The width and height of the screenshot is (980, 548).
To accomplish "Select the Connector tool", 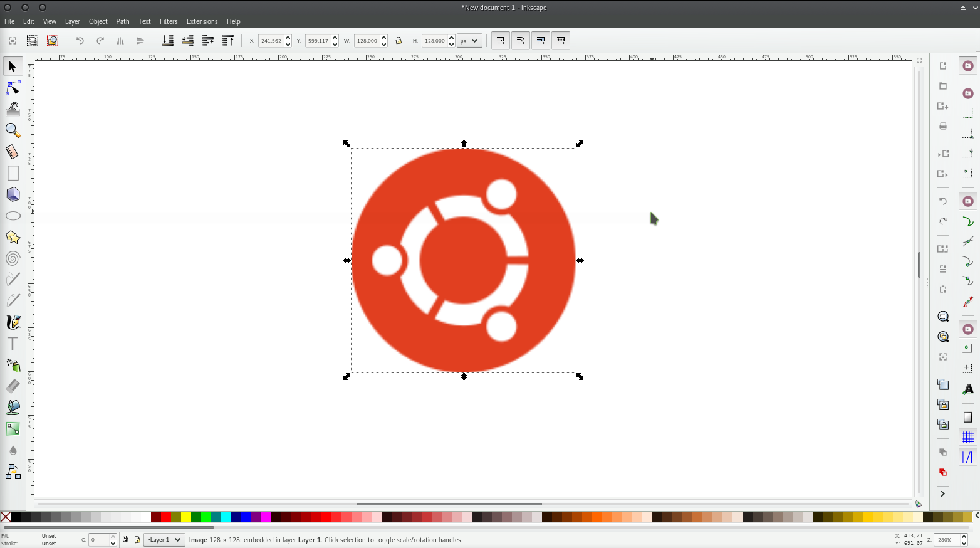I will click(x=13, y=472).
